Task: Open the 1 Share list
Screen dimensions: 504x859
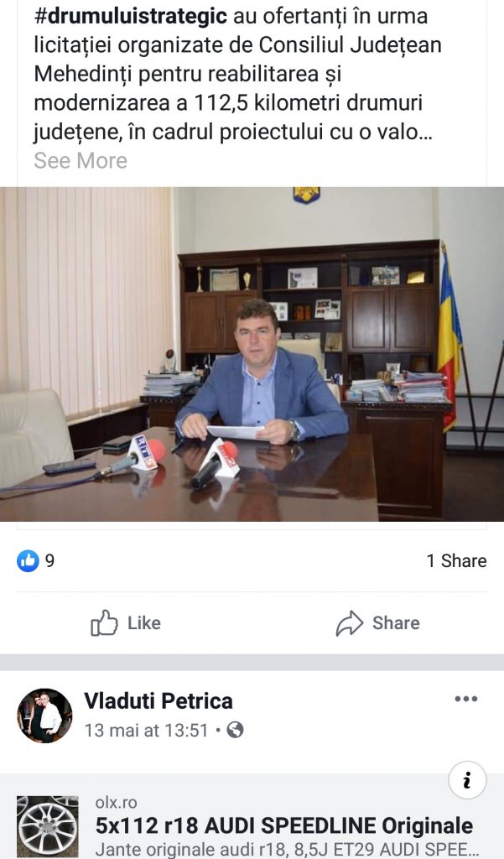Action: coord(456,560)
